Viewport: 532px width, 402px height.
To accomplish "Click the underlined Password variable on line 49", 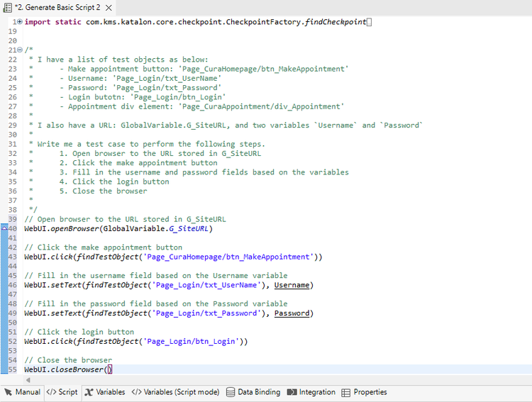I will 294,313.
